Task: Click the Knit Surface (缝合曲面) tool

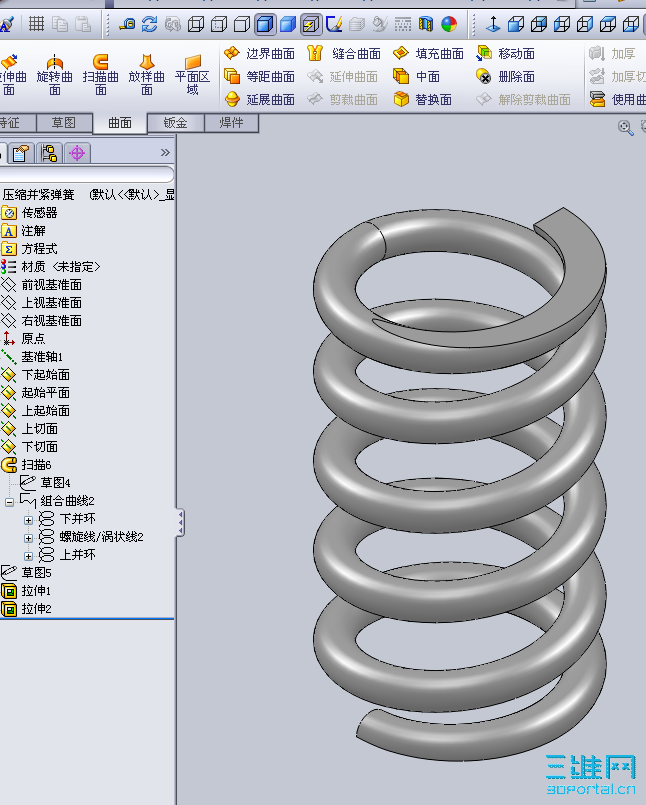Action: coord(344,53)
